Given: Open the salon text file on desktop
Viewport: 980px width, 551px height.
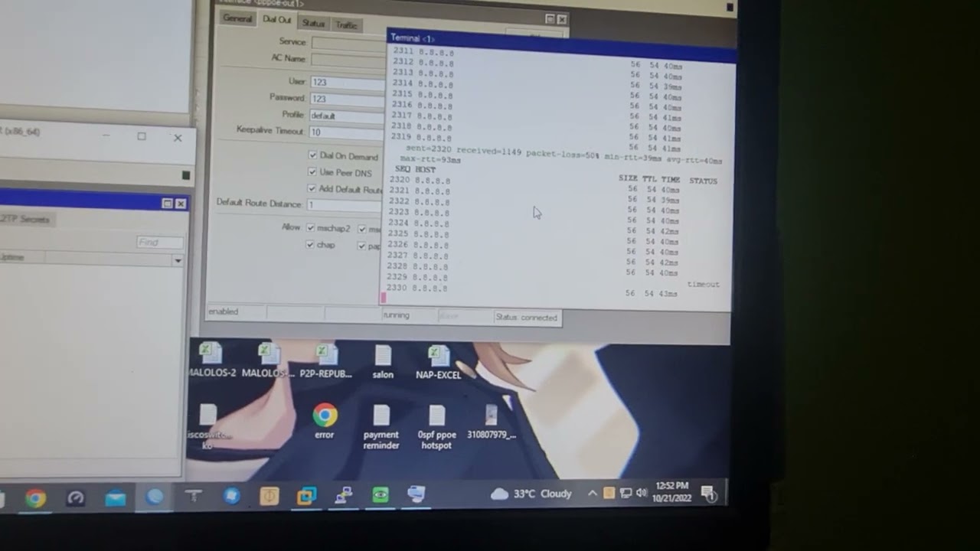Looking at the screenshot, I should (x=383, y=361).
